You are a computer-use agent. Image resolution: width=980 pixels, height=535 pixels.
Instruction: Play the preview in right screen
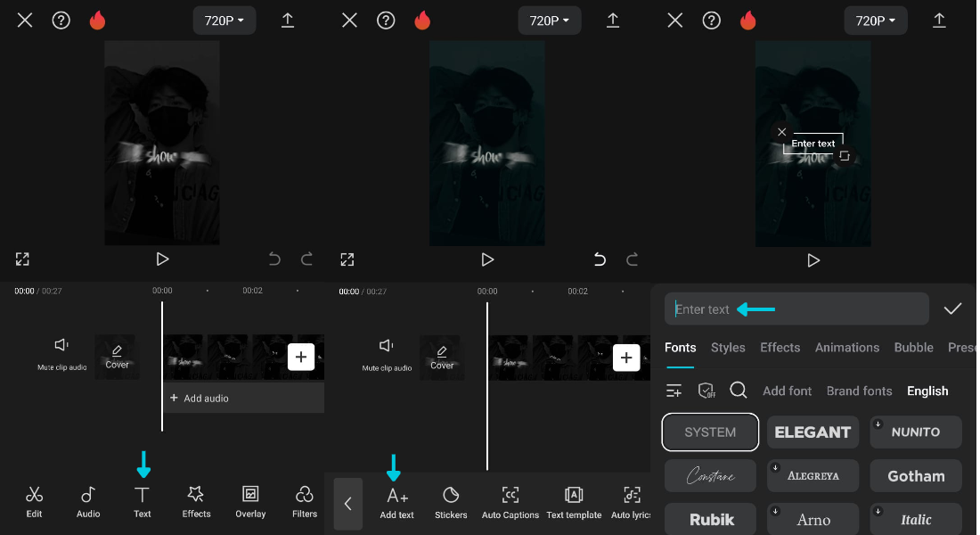click(x=813, y=260)
